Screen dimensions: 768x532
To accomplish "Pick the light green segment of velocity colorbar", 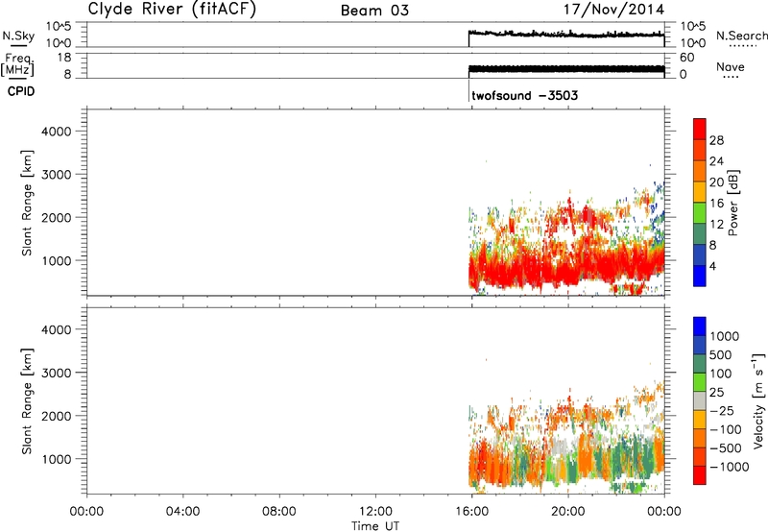I will tap(700, 382).
